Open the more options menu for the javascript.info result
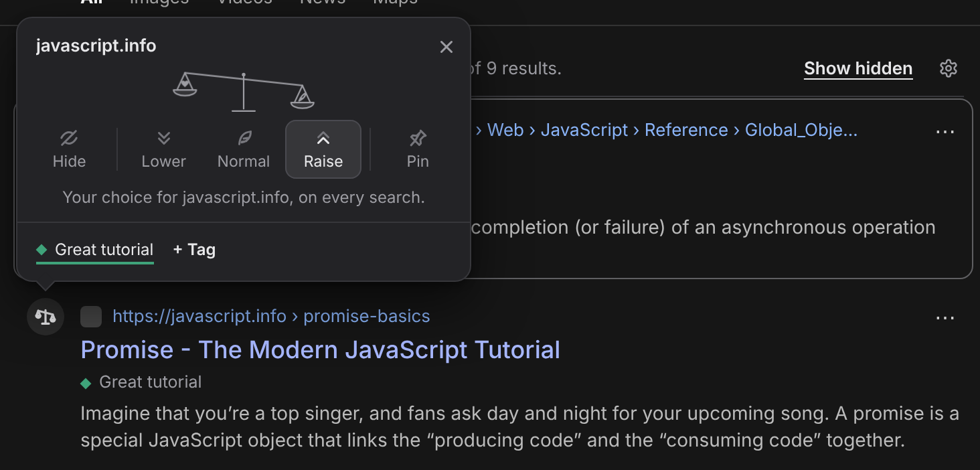980x470 pixels. click(945, 318)
